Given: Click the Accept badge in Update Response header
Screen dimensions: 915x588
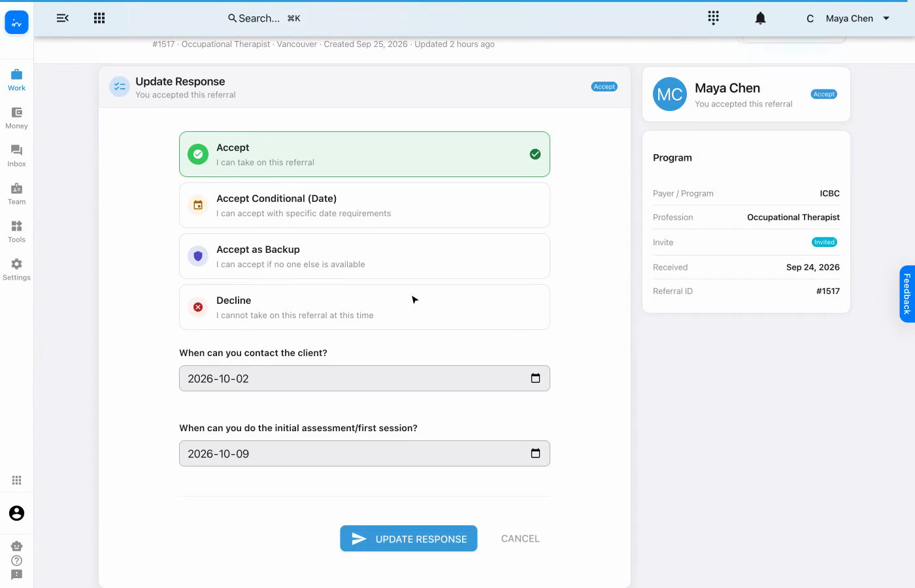Looking at the screenshot, I should click(605, 87).
